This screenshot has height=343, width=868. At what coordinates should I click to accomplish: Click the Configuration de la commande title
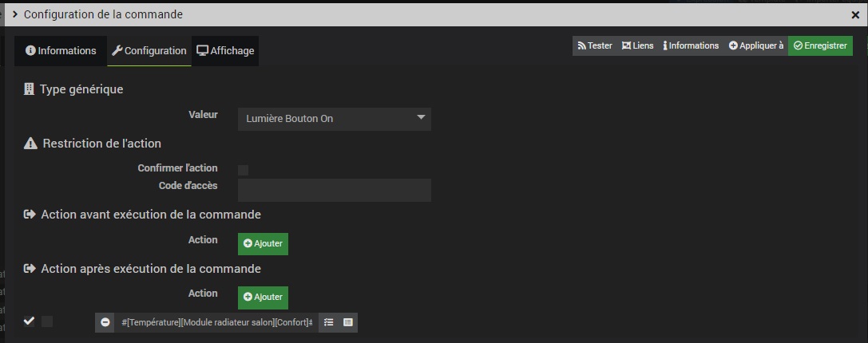(103, 15)
